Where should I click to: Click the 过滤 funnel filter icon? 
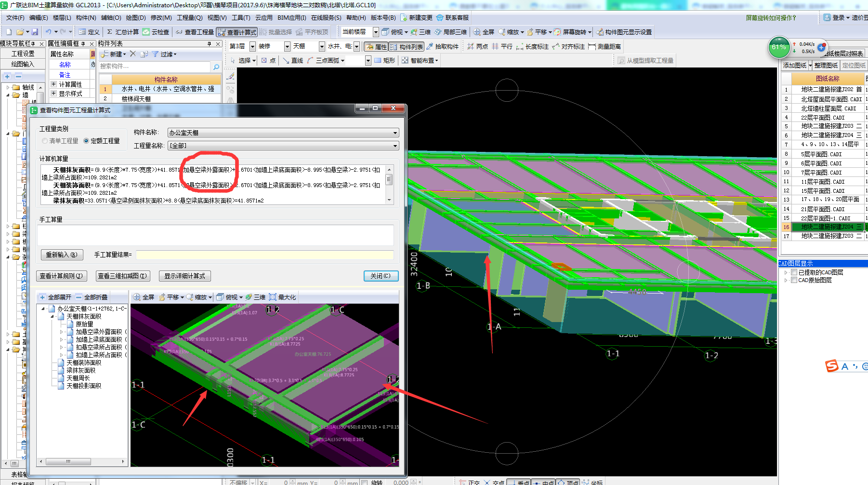coord(155,54)
